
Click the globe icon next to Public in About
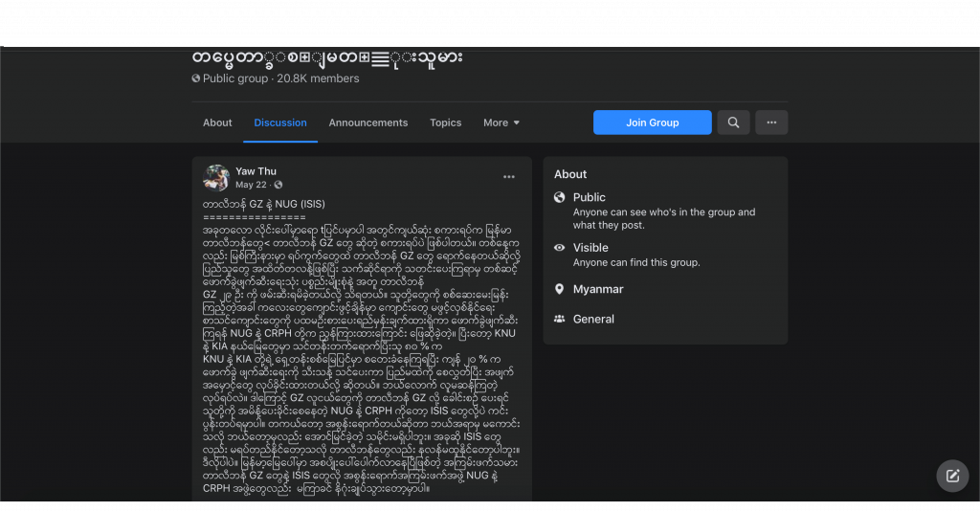pyautogui.click(x=559, y=197)
